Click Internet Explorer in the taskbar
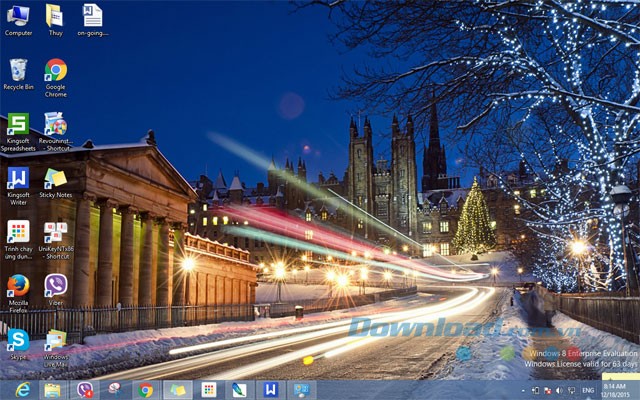 pos(22,390)
